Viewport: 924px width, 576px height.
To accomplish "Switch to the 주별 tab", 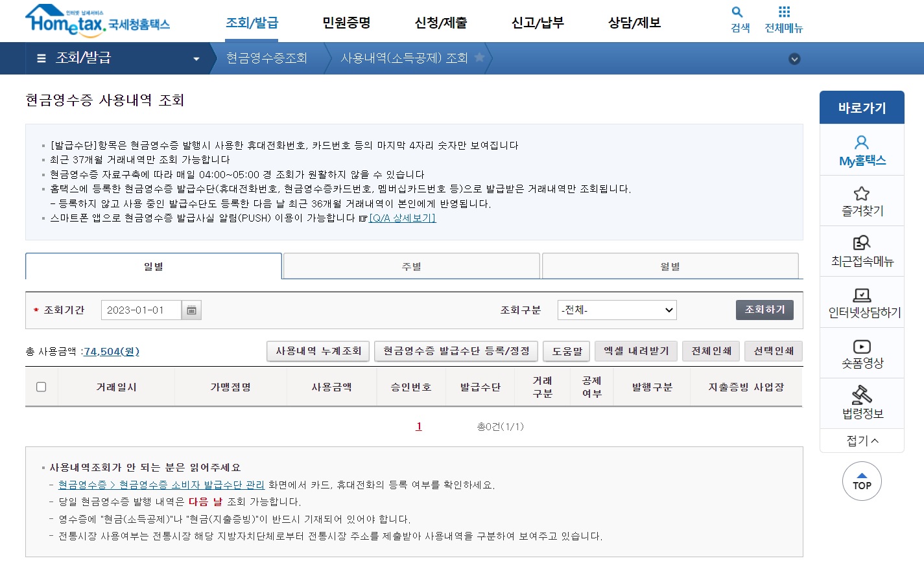I will tap(411, 266).
